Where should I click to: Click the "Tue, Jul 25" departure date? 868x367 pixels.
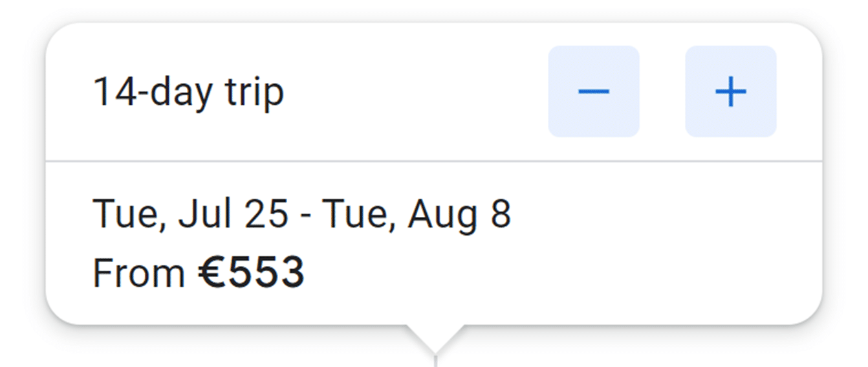tap(190, 214)
